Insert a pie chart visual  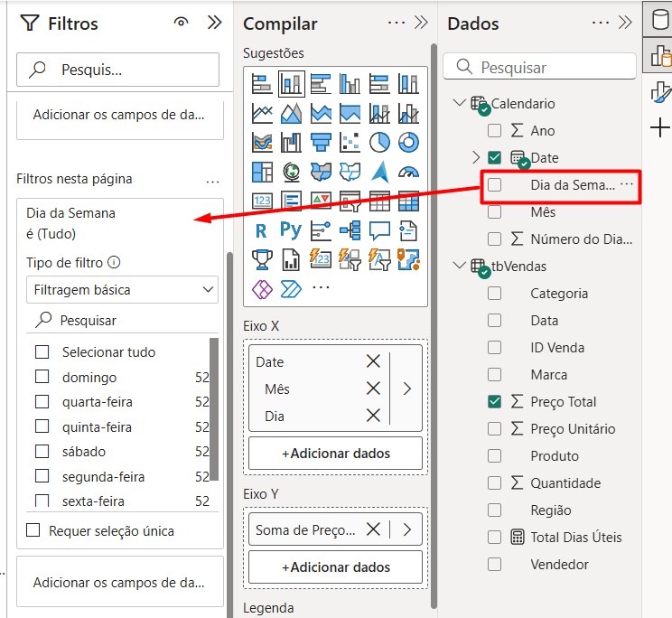[x=379, y=142]
